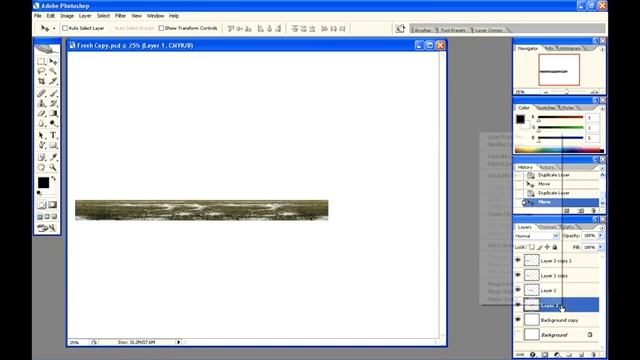This screenshot has height=360, width=640.
Task: Hide the Background copy layer
Action: [518, 320]
